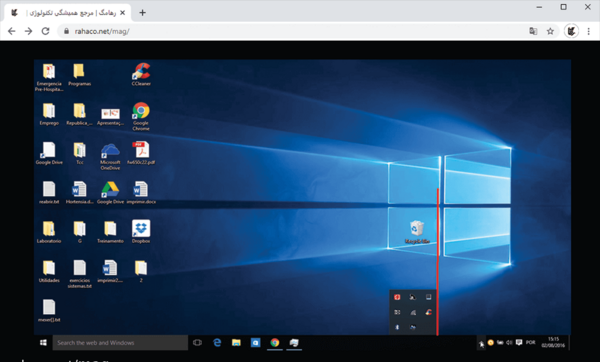Open the Action Center notification icon
The width and height of the screenshot is (600, 362).
tap(519, 342)
